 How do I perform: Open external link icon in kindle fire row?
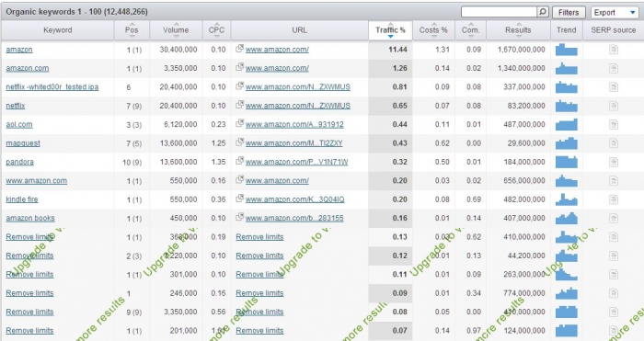click(x=239, y=199)
